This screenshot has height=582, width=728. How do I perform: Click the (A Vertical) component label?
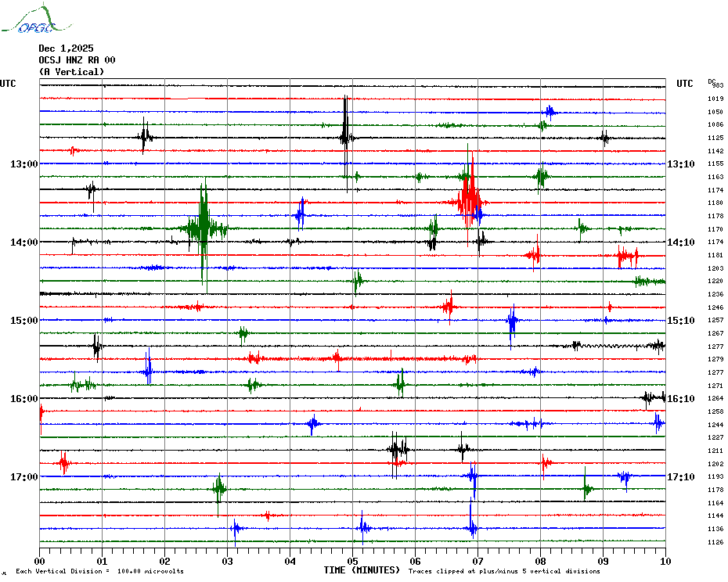pyautogui.click(x=71, y=72)
